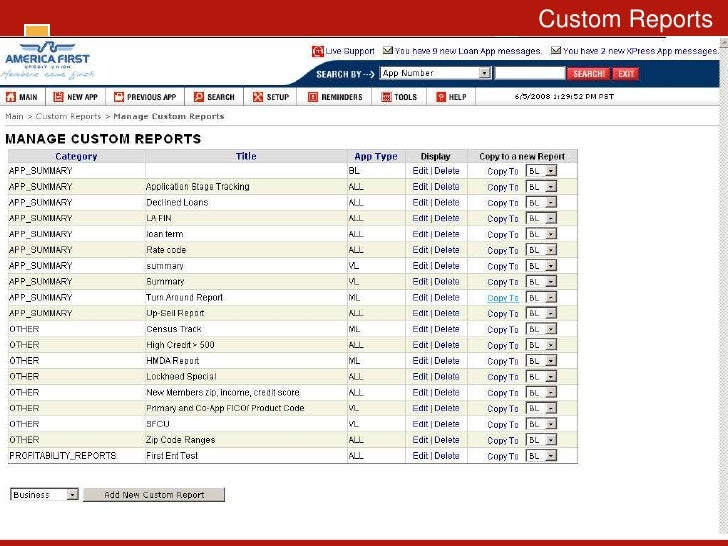Image resolution: width=728 pixels, height=546 pixels.
Task: Click the Search magnifier icon in the menu
Action: click(x=199, y=97)
